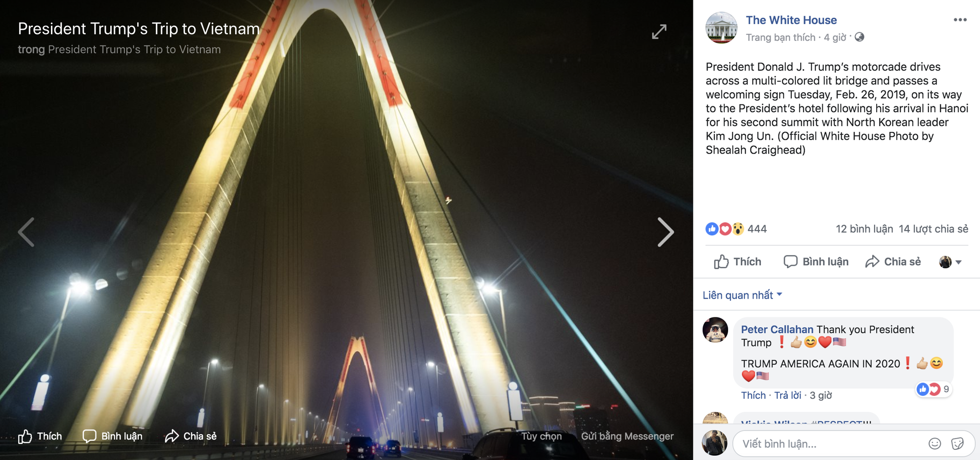The height and width of the screenshot is (460, 980).
Task: Click the White House profile picture
Action: (x=721, y=28)
